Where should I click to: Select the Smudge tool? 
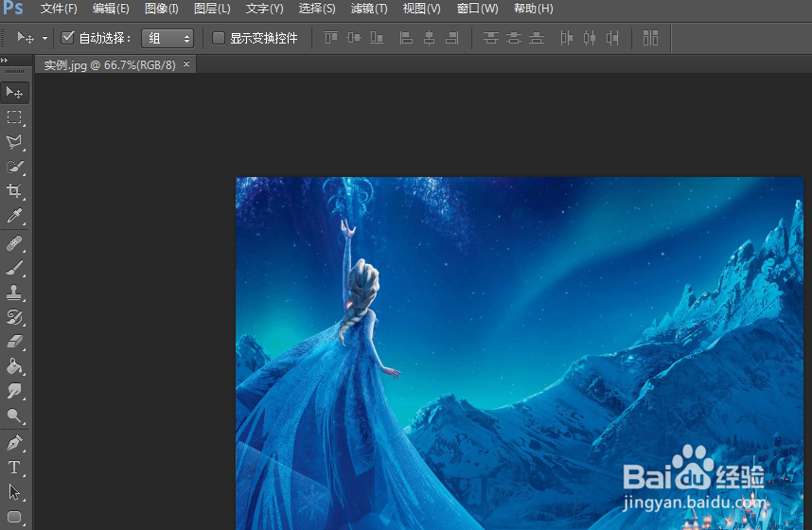coord(14,391)
